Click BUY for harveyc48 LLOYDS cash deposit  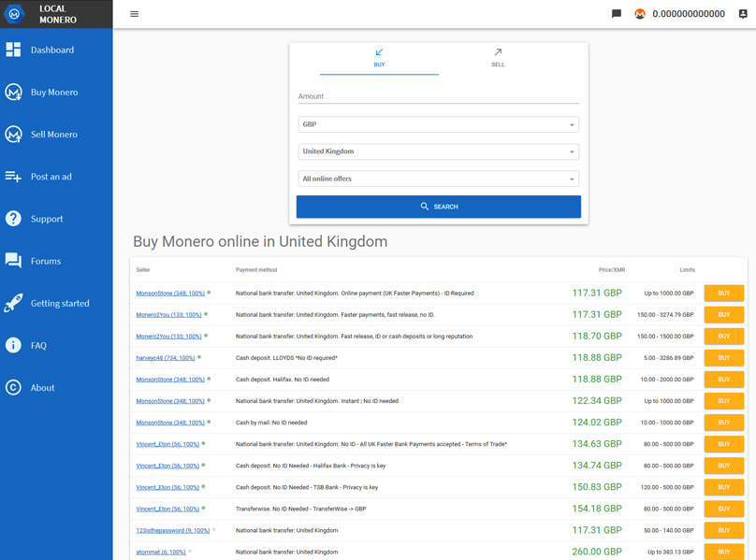[x=723, y=357]
